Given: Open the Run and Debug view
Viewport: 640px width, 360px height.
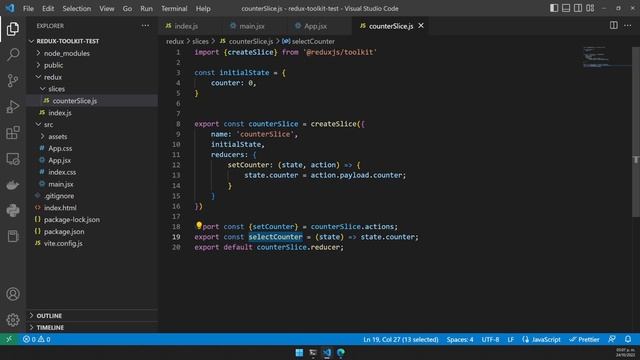Looking at the screenshot, I should (x=13, y=107).
